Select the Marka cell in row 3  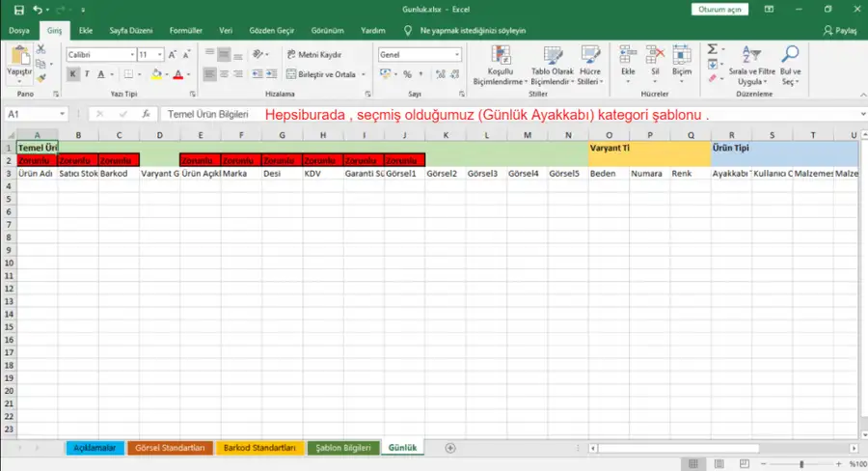[x=241, y=174]
